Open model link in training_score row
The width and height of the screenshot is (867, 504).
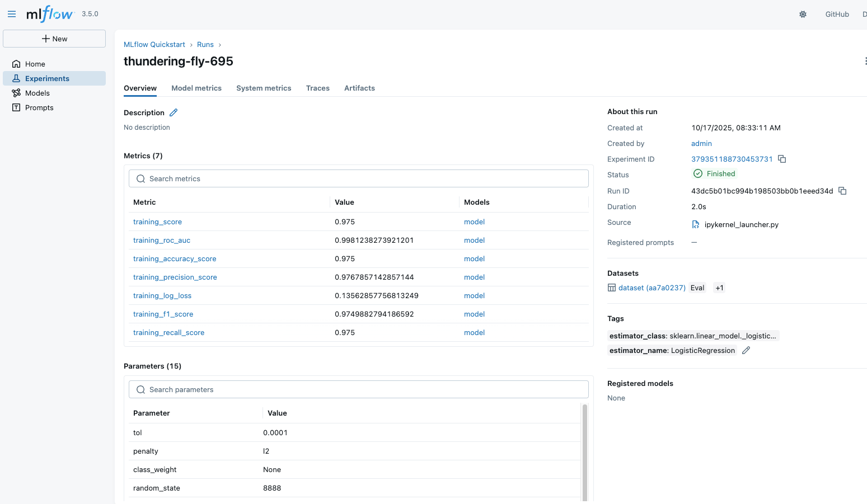(x=474, y=222)
